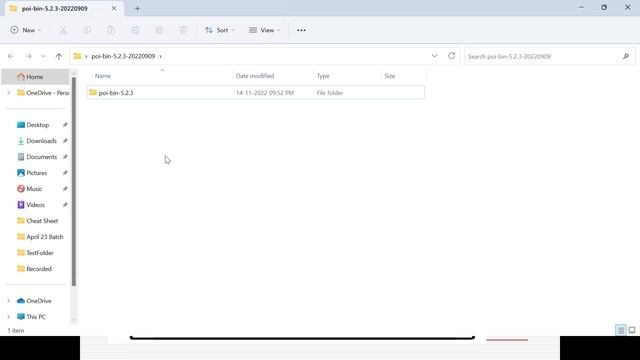Screen dimensions: 640x360
Task: Open the See more ellipsis menu
Action: (301, 30)
